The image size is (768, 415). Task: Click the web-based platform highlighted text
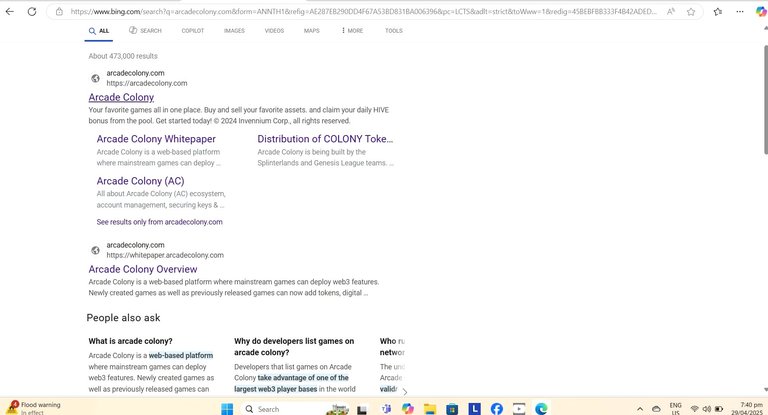tap(181, 355)
